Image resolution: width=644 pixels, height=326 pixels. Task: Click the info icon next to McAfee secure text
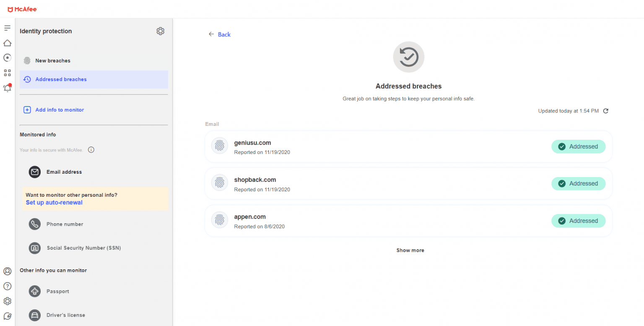(91, 150)
